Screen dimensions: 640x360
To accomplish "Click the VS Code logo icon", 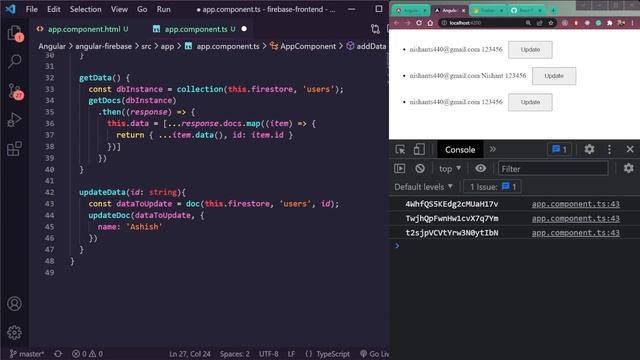I will click(10, 9).
